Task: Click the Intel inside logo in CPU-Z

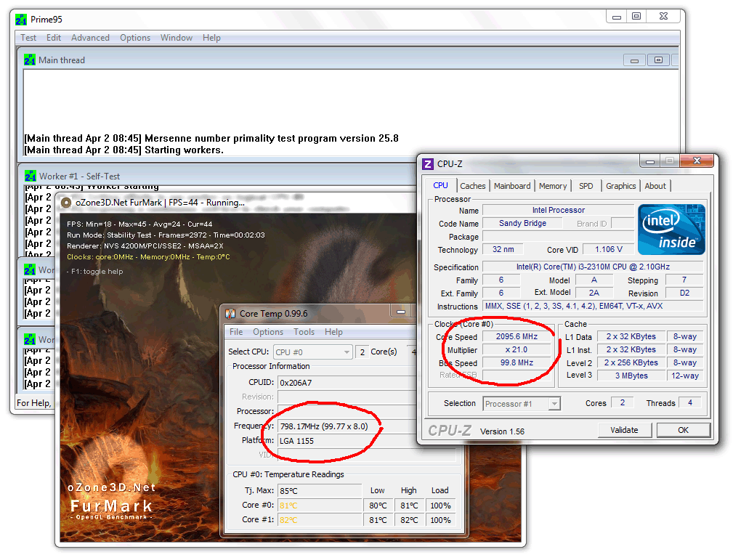Action: 671,230
